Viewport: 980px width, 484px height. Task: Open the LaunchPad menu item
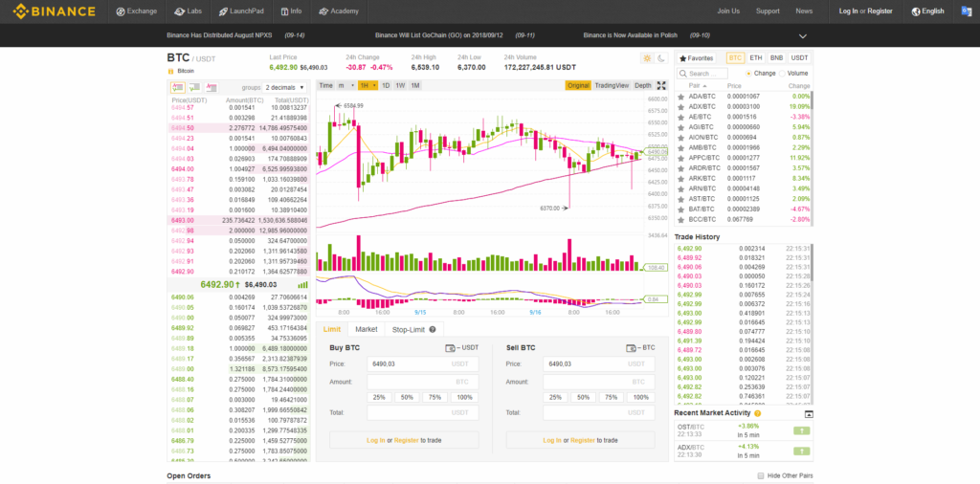coord(240,11)
